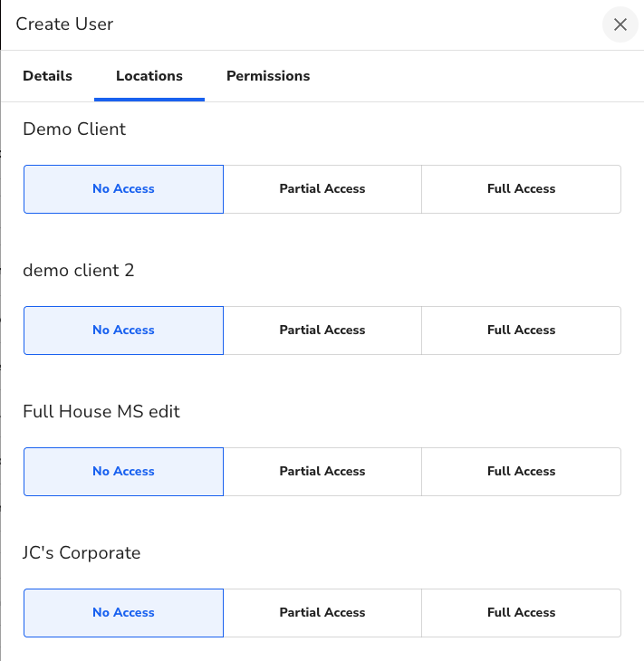The height and width of the screenshot is (661, 644).
Task: Click the Full House MS edit label
Action: point(101,412)
